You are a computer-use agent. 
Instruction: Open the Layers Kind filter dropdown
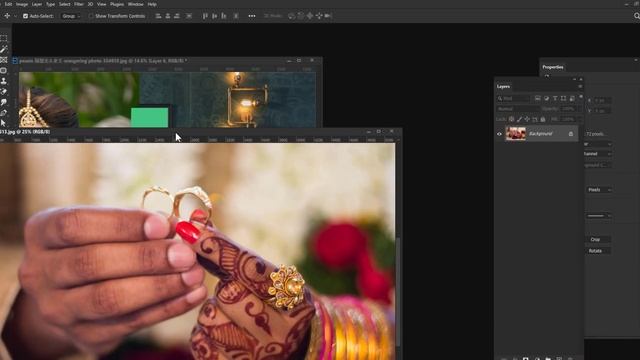click(x=513, y=98)
